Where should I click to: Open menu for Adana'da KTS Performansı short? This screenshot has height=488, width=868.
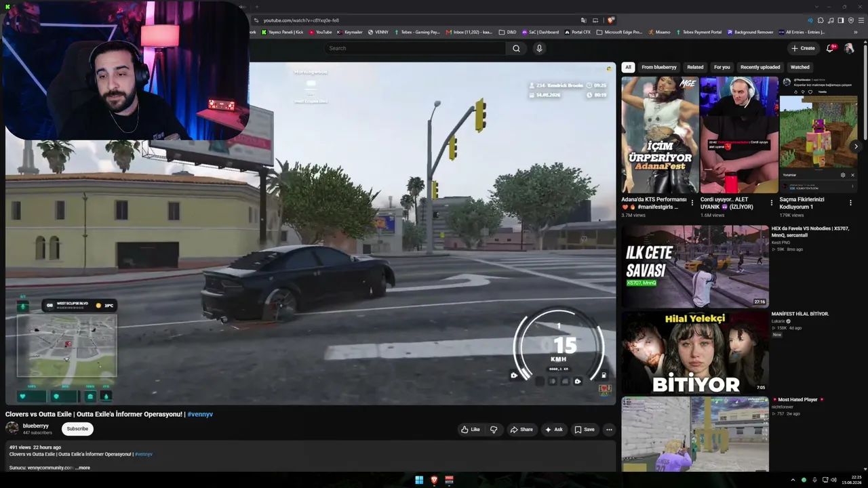(692, 203)
